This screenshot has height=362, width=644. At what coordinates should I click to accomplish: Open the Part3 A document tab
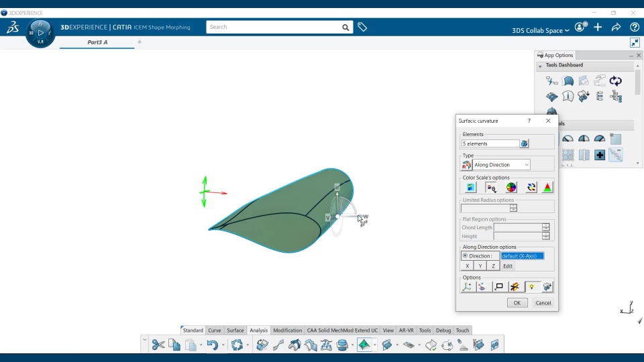[x=97, y=42]
